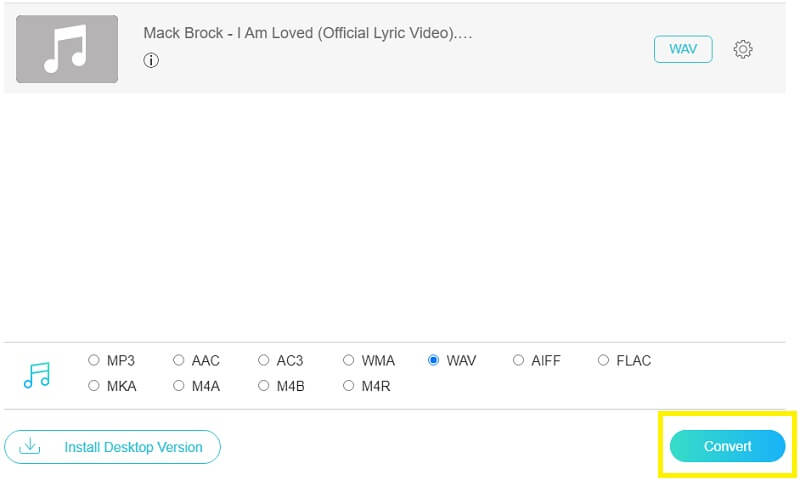Viewport: 800px width, 480px height.
Task: Select the M4A radio button
Action: click(x=179, y=385)
